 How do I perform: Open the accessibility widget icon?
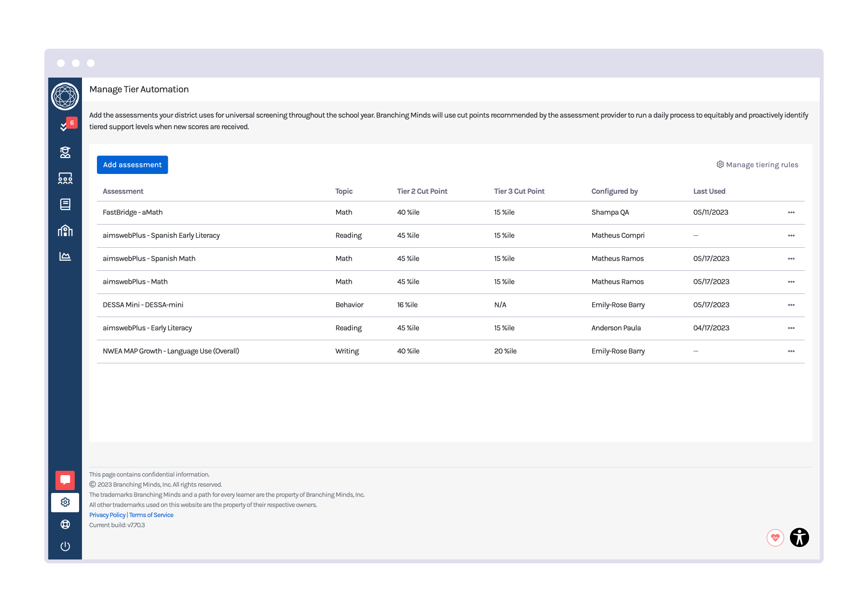point(799,537)
